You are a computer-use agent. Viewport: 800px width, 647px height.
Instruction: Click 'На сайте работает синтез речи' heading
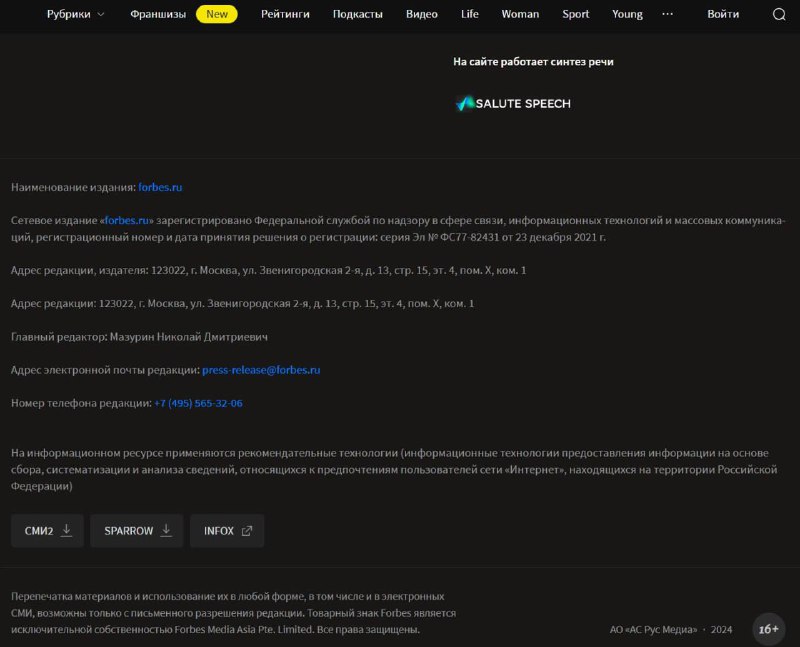click(x=533, y=62)
